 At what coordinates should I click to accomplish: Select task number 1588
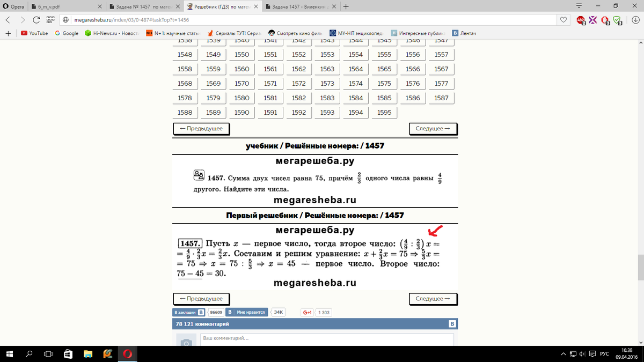(185, 113)
